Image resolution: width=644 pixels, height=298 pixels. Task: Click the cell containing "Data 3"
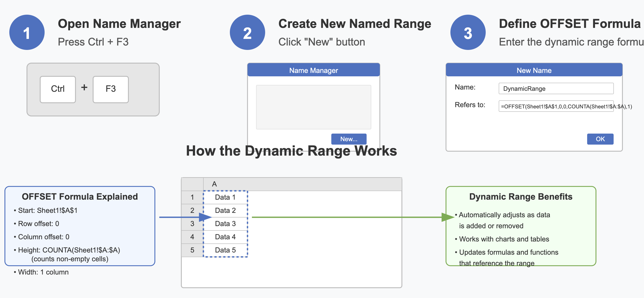click(x=225, y=224)
